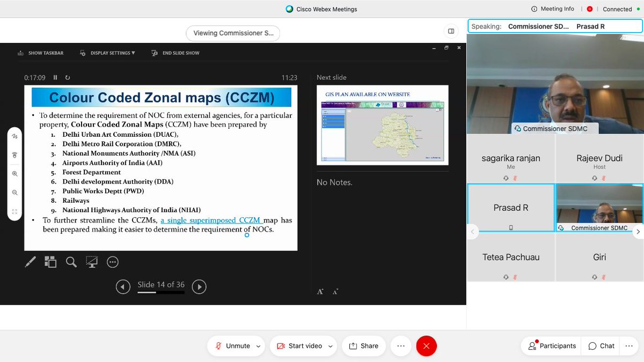Click the black or unblack slideshow icon
The image size is (644, 362).
[92, 262]
